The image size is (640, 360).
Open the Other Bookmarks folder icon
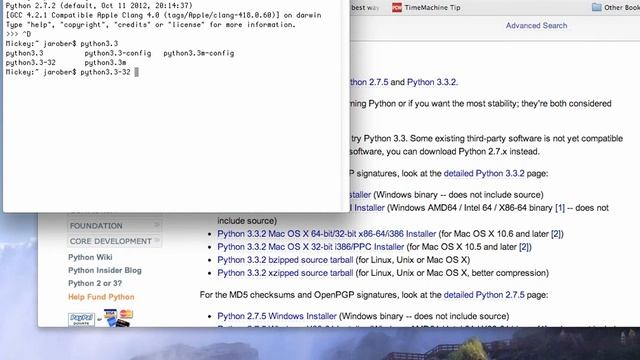click(596, 7)
